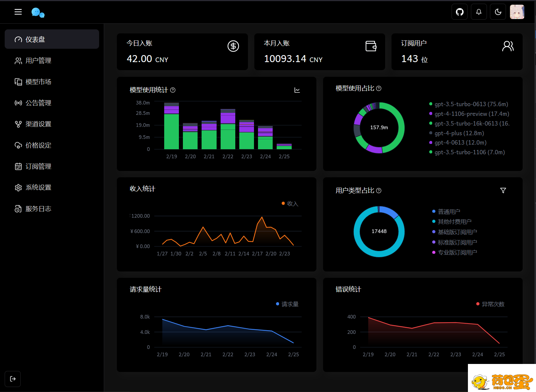Image resolution: width=536 pixels, height=392 pixels.
Task: Toggle the hamburger sidebar menu
Action: tap(18, 12)
